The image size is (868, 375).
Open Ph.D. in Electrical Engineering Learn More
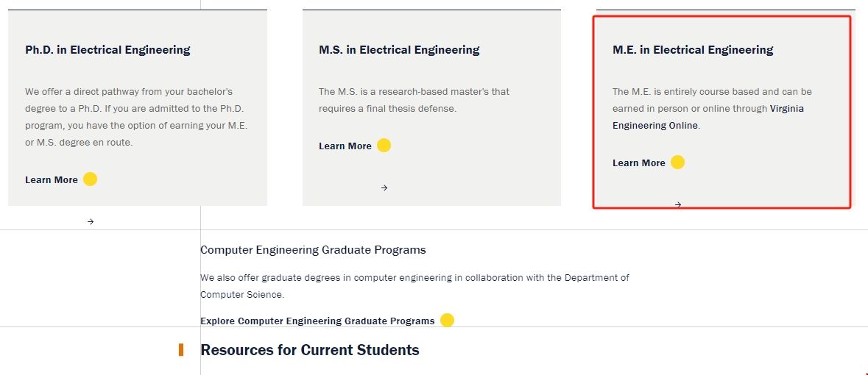pos(52,180)
